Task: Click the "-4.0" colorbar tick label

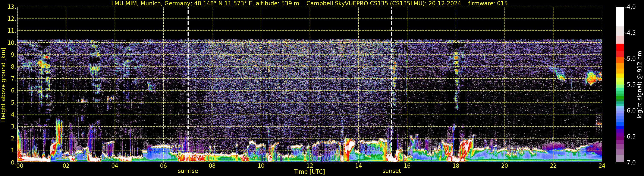Action: tap(630, 7)
